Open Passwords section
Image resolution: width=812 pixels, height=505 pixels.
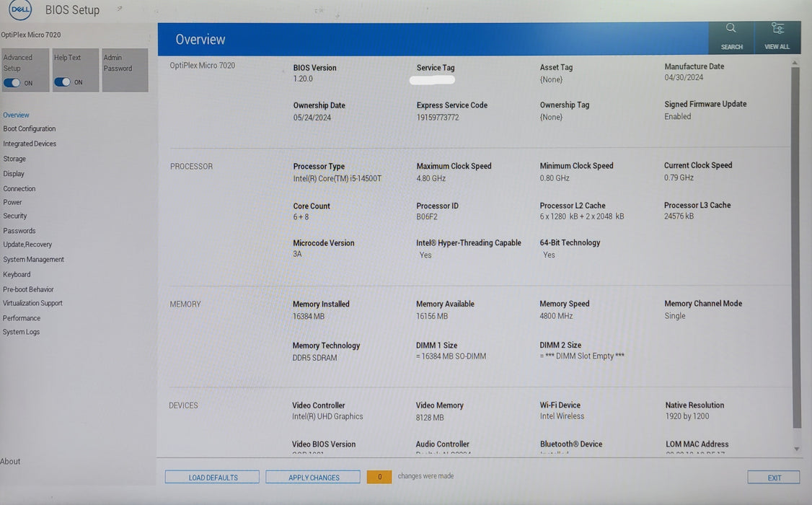click(x=19, y=230)
